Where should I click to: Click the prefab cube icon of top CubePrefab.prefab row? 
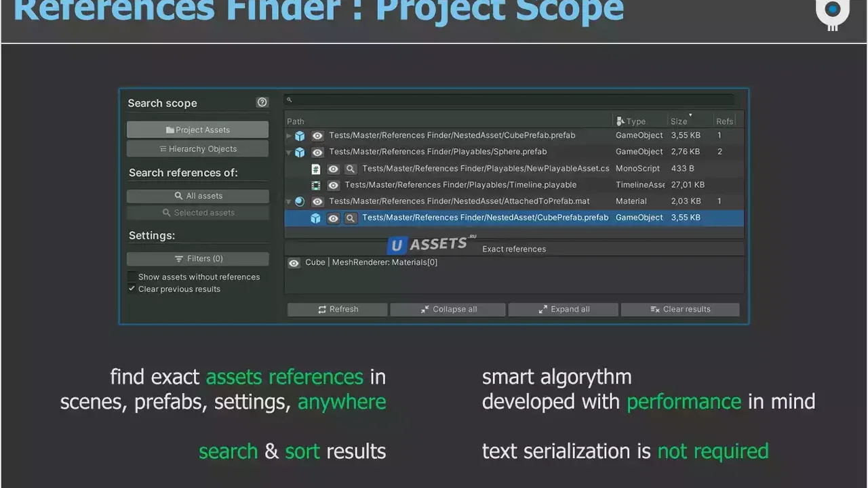tap(300, 136)
